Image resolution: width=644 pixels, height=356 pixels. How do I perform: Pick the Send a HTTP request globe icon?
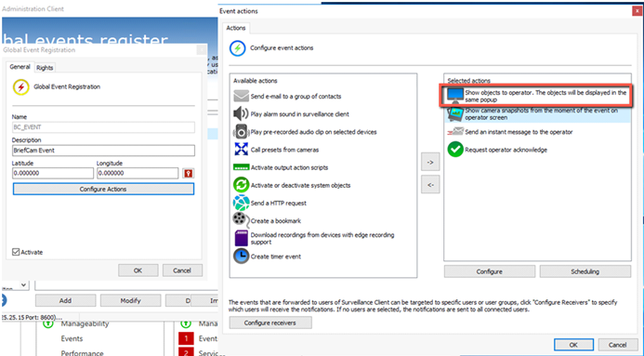(x=241, y=203)
